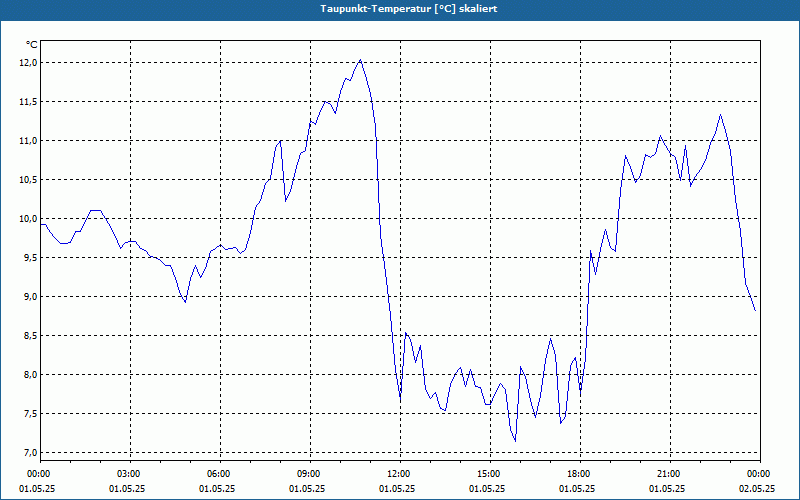Click the 18:00 time label
The image size is (800, 500).
[x=580, y=474]
